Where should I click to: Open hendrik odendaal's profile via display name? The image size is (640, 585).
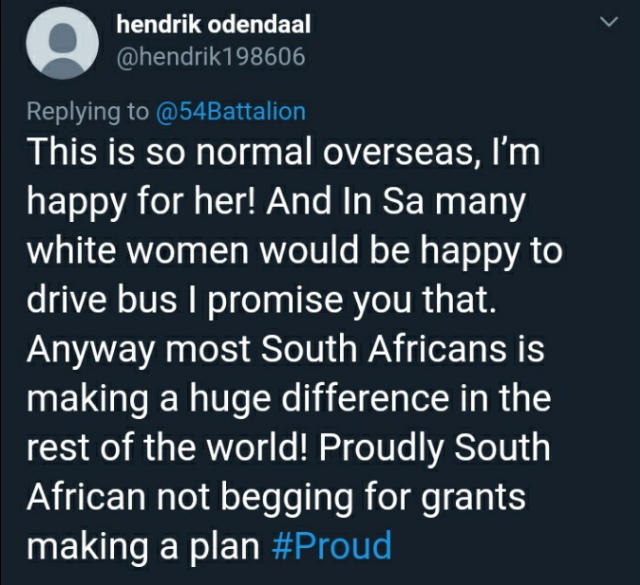coord(213,24)
